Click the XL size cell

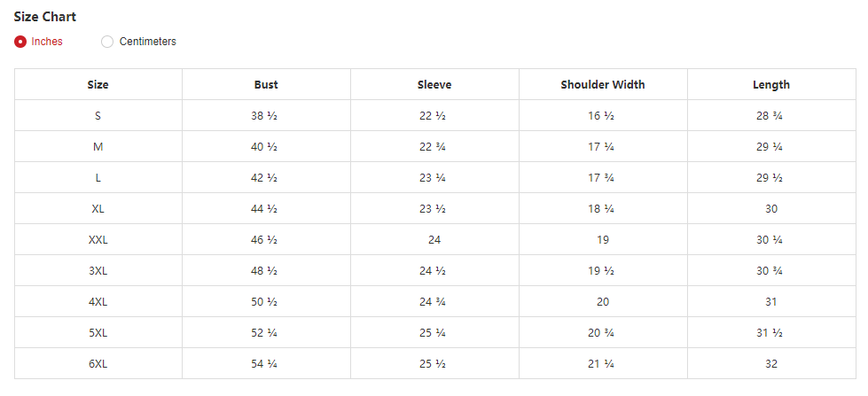tap(98, 209)
